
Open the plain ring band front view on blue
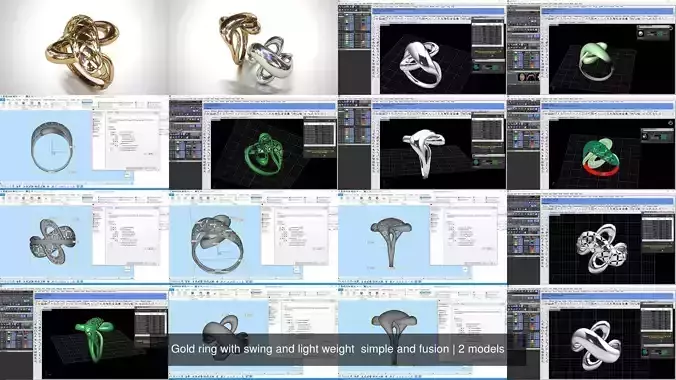point(84,142)
